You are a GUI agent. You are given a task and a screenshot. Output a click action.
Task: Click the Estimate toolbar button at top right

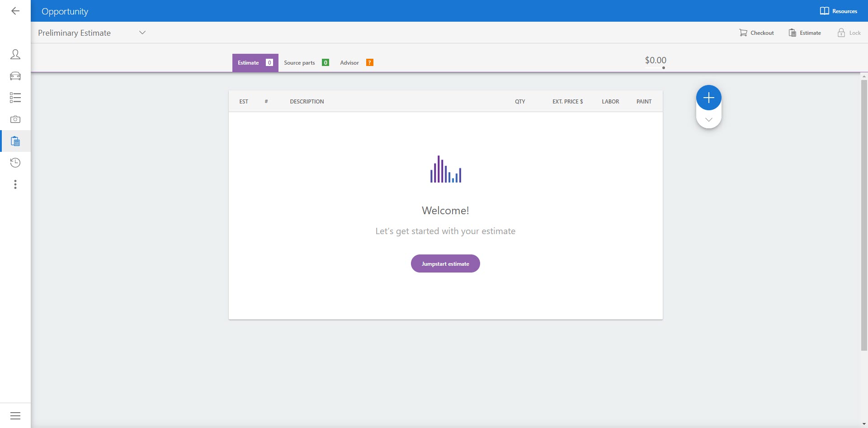805,33
